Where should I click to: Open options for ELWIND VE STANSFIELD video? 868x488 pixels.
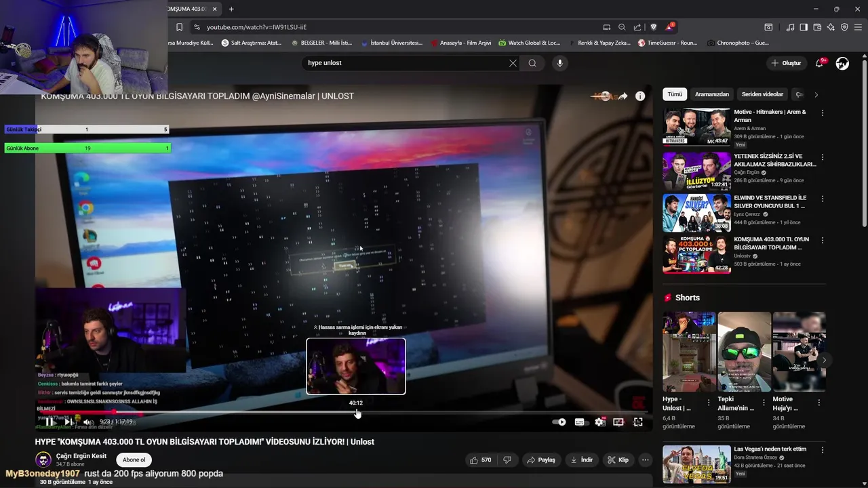point(823,199)
